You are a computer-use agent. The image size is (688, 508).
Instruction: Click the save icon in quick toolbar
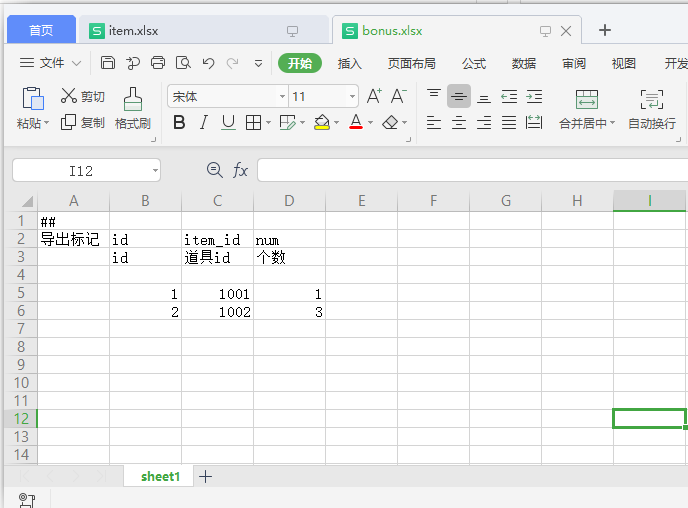tap(108, 63)
